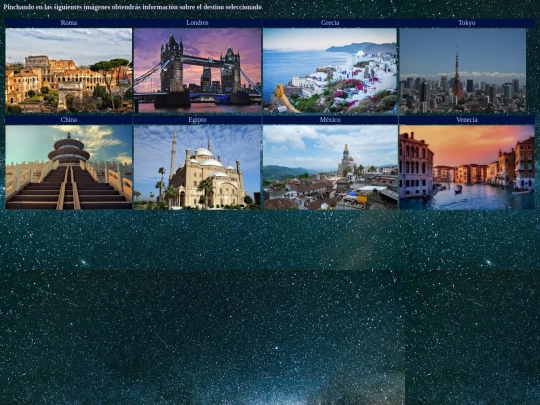The image size is (540, 405).
Task: Open the México town image
Action: click(x=330, y=167)
